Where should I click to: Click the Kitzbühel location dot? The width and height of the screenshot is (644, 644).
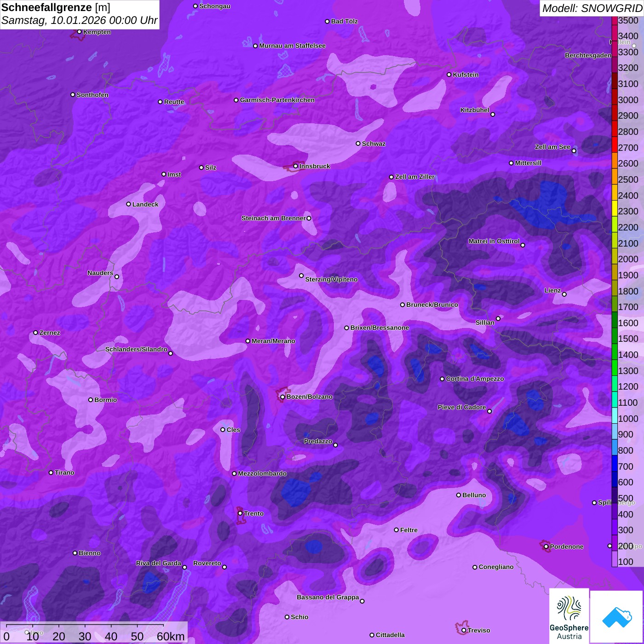[493, 115]
